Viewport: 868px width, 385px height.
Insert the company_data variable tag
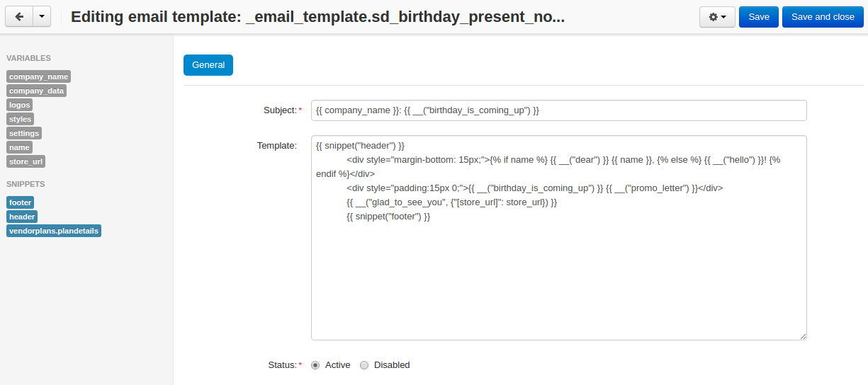click(36, 91)
